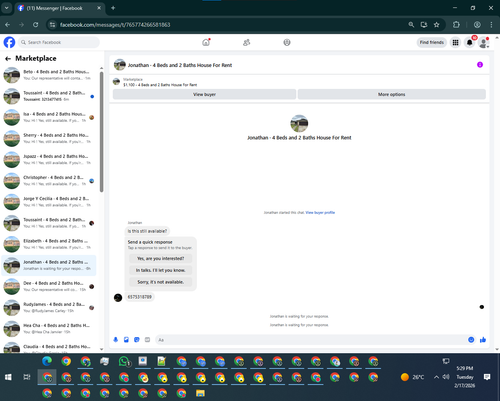This screenshot has width=500, height=401.
Task: Go back using the Marketplace arrow
Action: [x=8, y=59]
